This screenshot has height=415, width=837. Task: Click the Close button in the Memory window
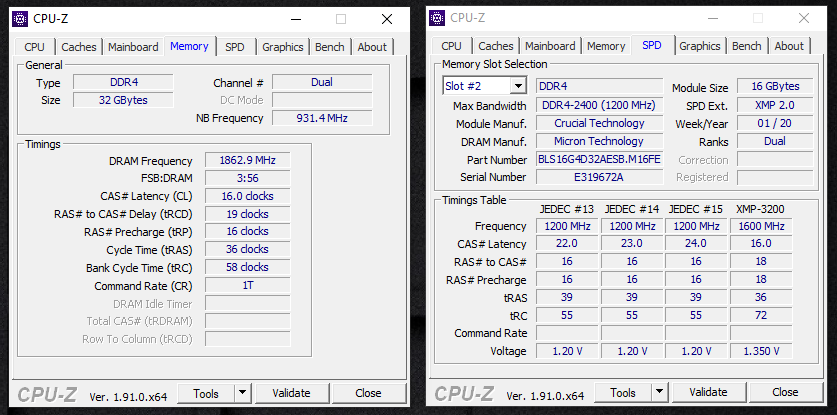point(368,394)
